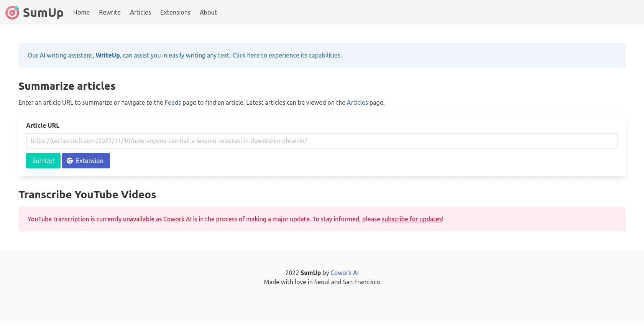Click the green SumUp! button
This screenshot has height=336, width=644.
43,161
